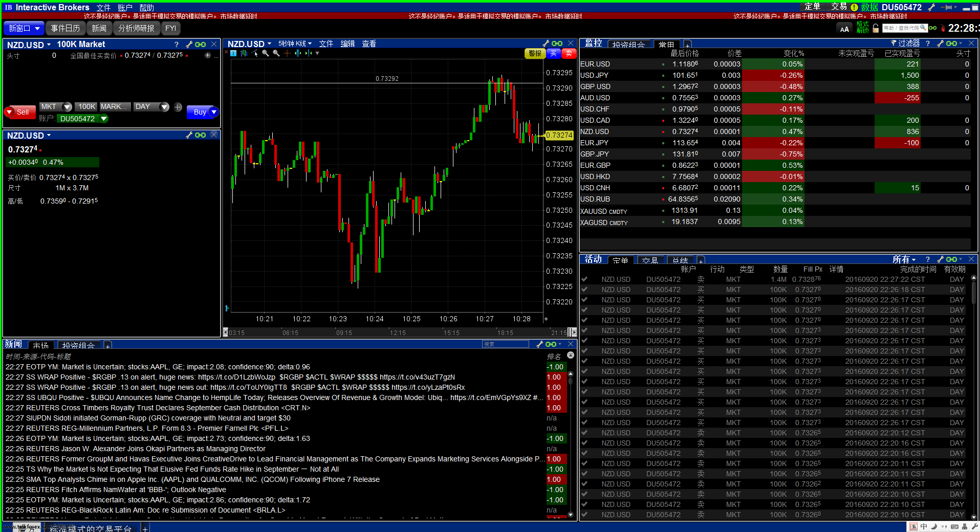Open the 5-second candlestick interval dropdown
This screenshot has height=532, width=980.
pos(295,43)
